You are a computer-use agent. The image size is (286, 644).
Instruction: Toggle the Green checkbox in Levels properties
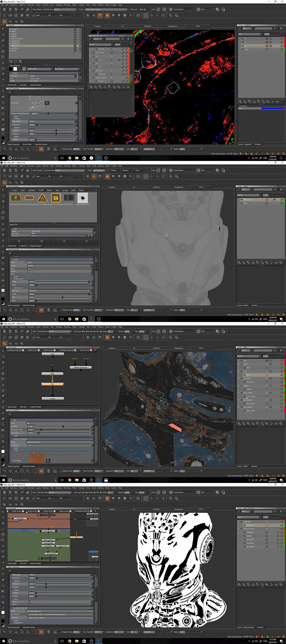pos(28,271)
